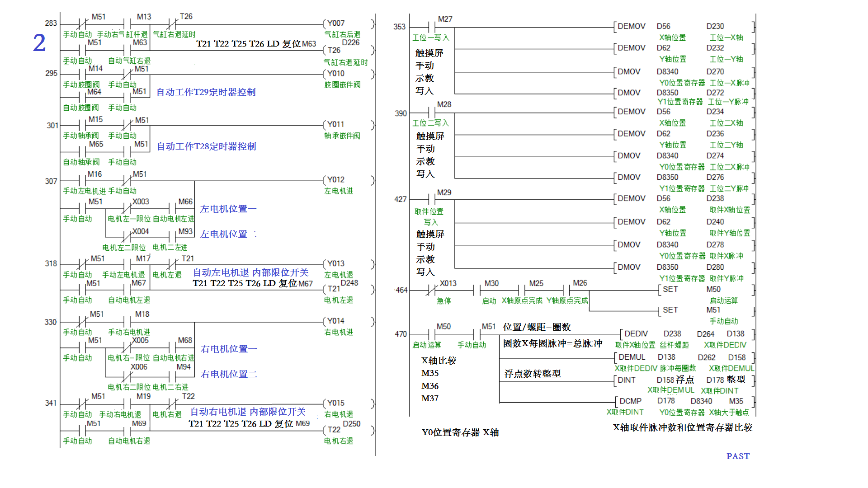Select the M27 normally-open contact
This screenshot has height=488, width=868.
point(432,27)
